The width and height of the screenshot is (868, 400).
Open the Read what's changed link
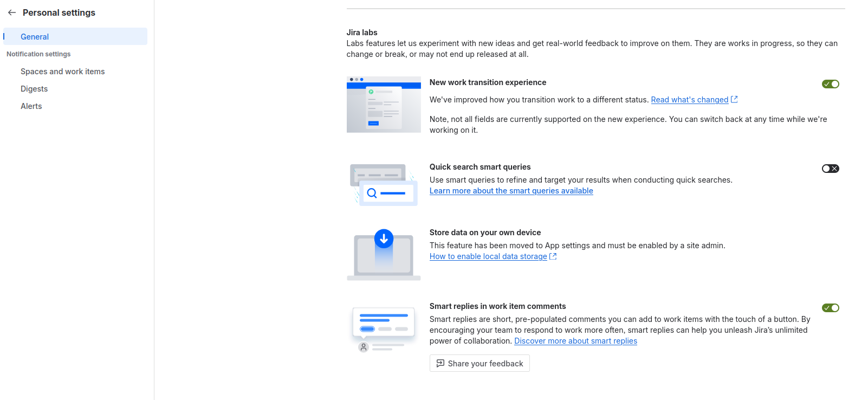click(x=689, y=99)
